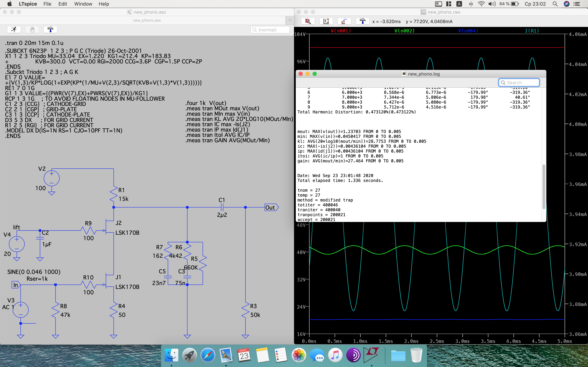
Task: Open the Edit menu
Action: coord(62,4)
